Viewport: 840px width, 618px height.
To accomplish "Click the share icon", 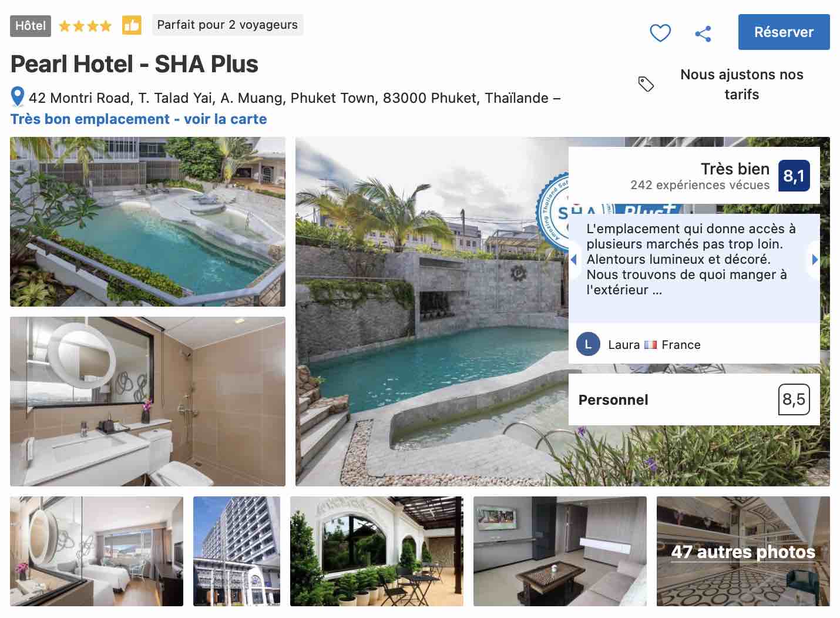I will pyautogui.click(x=703, y=33).
